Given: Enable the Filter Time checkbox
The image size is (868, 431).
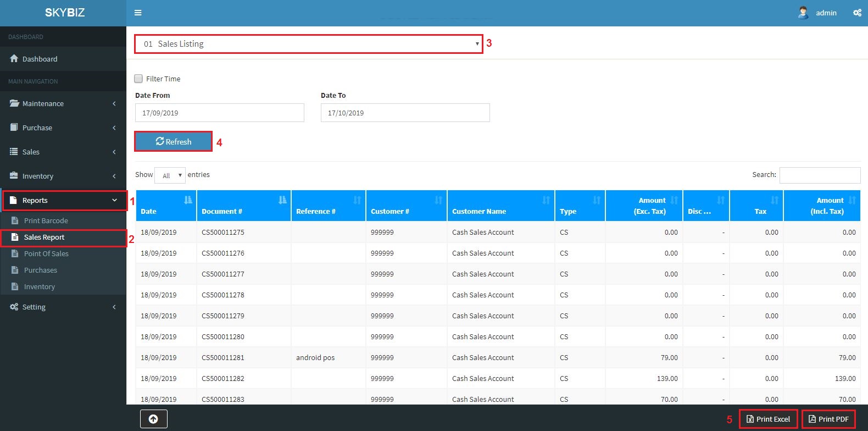Looking at the screenshot, I should pos(138,79).
